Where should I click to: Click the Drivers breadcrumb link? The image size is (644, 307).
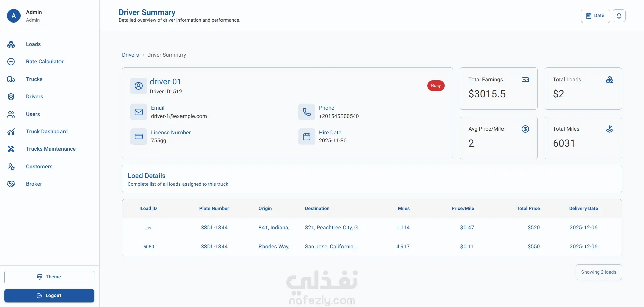click(x=130, y=55)
